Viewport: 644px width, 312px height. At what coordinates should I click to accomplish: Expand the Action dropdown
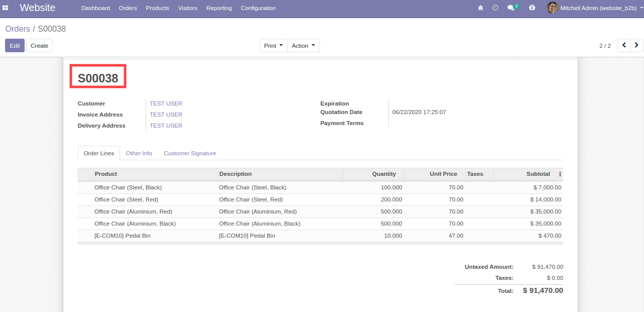pyautogui.click(x=303, y=46)
